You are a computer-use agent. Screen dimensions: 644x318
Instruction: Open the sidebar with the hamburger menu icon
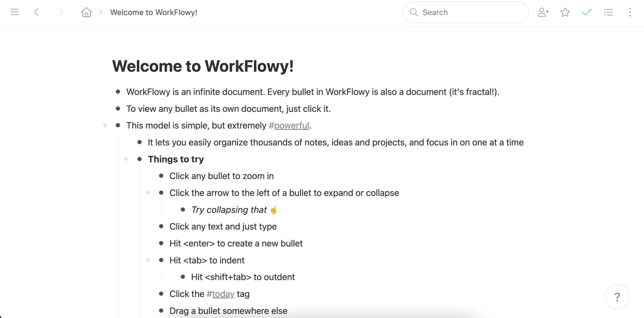point(14,12)
